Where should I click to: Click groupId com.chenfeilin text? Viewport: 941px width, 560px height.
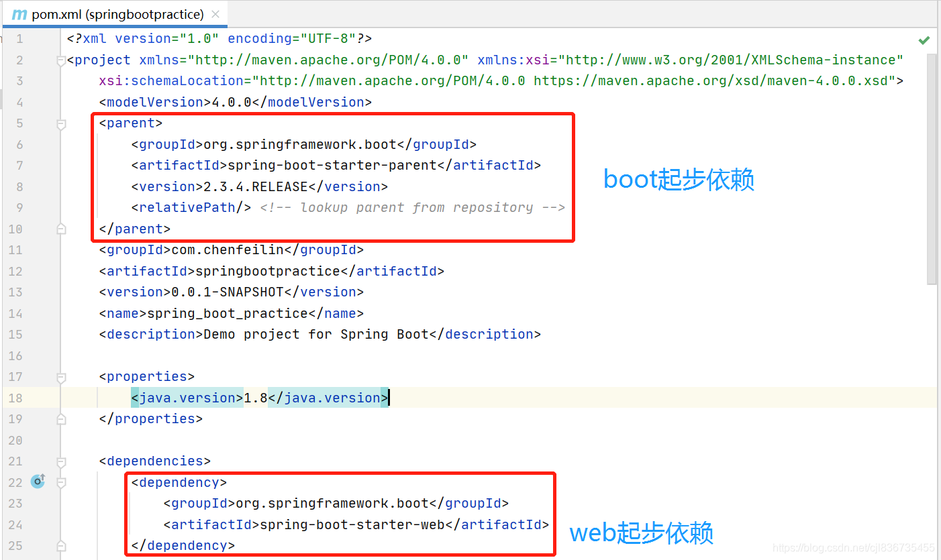[x=232, y=250]
